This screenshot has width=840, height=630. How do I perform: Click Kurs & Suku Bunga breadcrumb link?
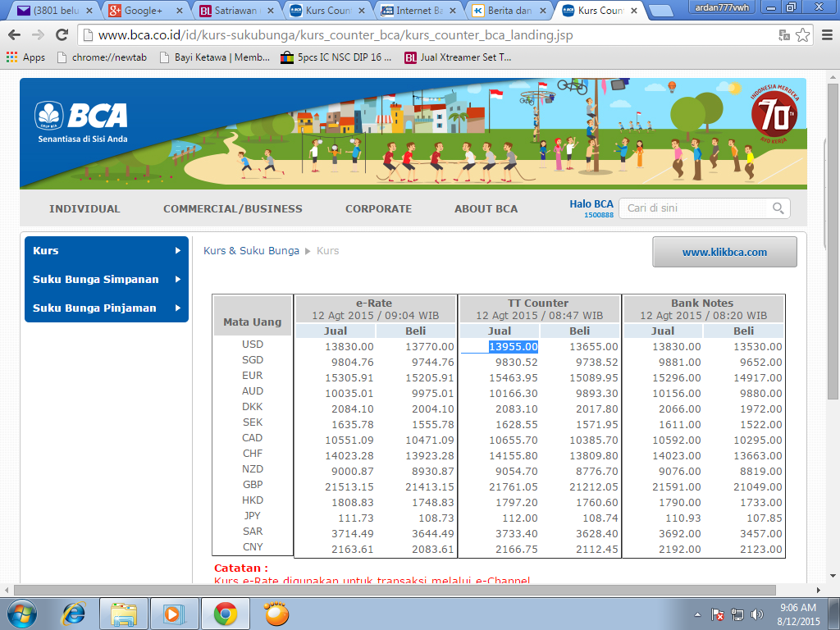point(251,251)
